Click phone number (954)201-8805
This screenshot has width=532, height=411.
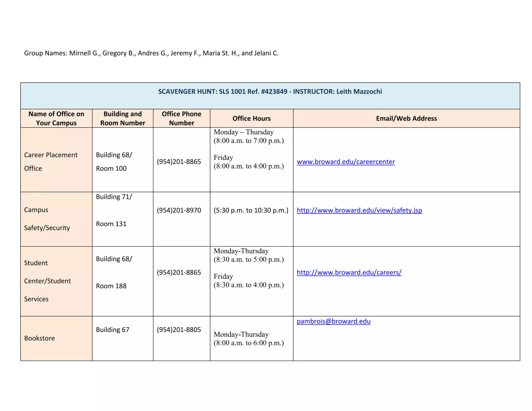coord(179,330)
